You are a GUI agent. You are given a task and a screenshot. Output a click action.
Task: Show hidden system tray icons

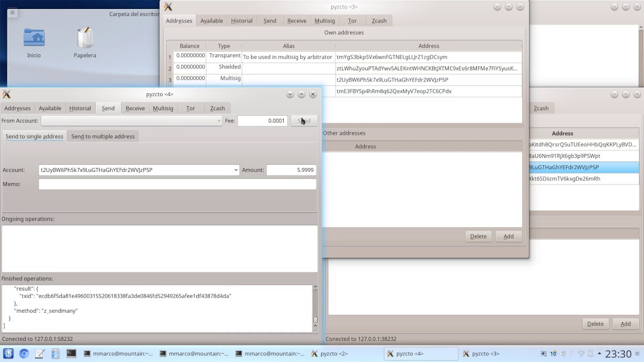tap(600, 353)
